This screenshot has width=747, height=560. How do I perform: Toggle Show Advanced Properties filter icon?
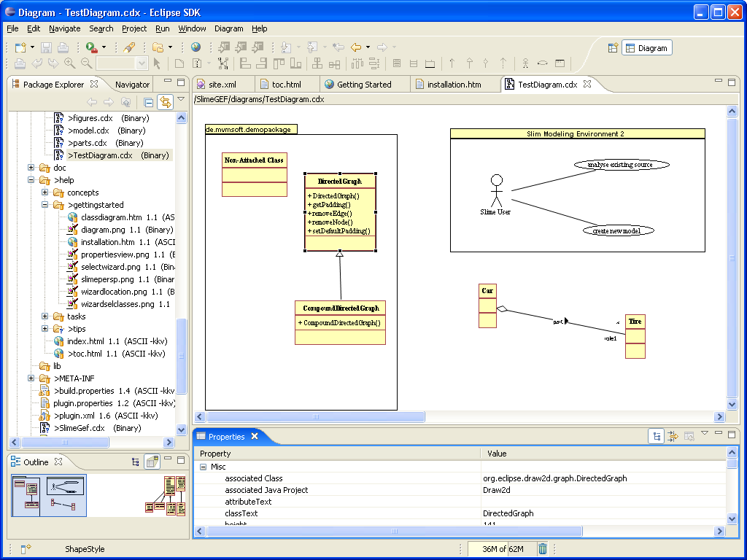click(x=673, y=436)
